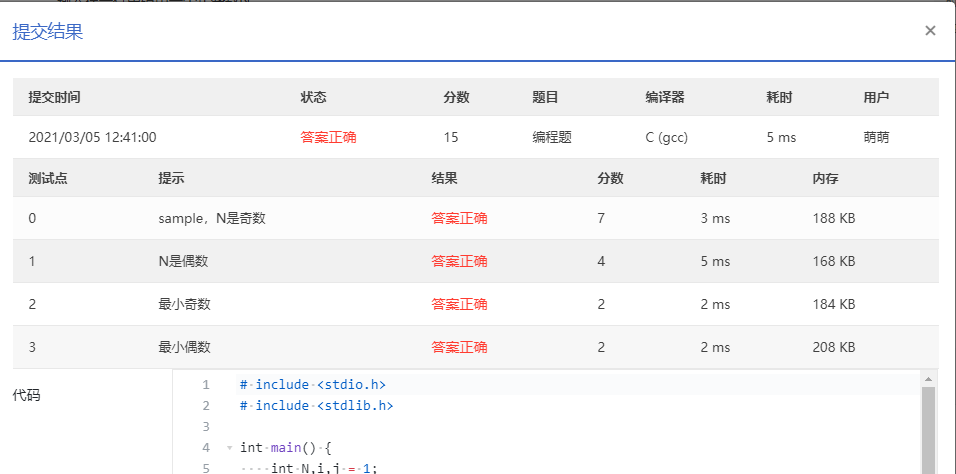This screenshot has height=474, width=956.
Task: Click code line '# include <stdio.h>'
Action: pos(313,385)
